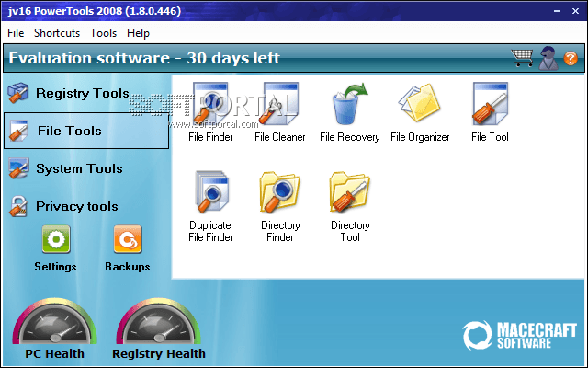Open the orange help question mark
588x368 pixels.
(x=571, y=58)
